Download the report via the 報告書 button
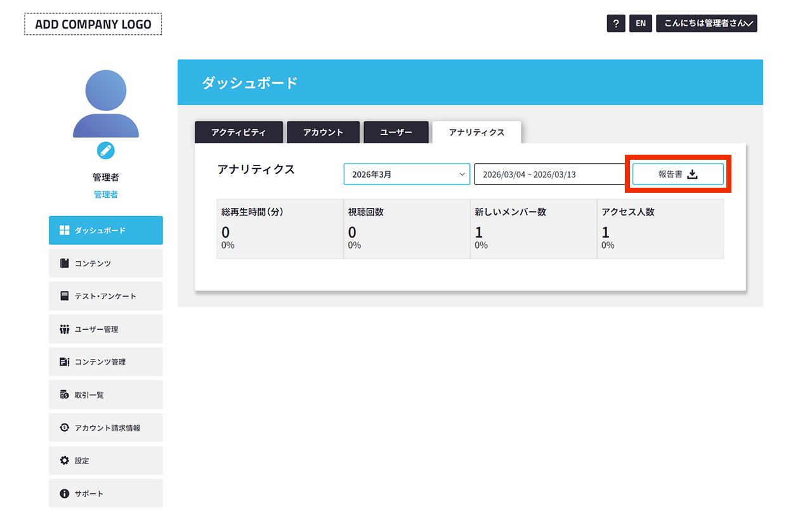 coord(678,173)
